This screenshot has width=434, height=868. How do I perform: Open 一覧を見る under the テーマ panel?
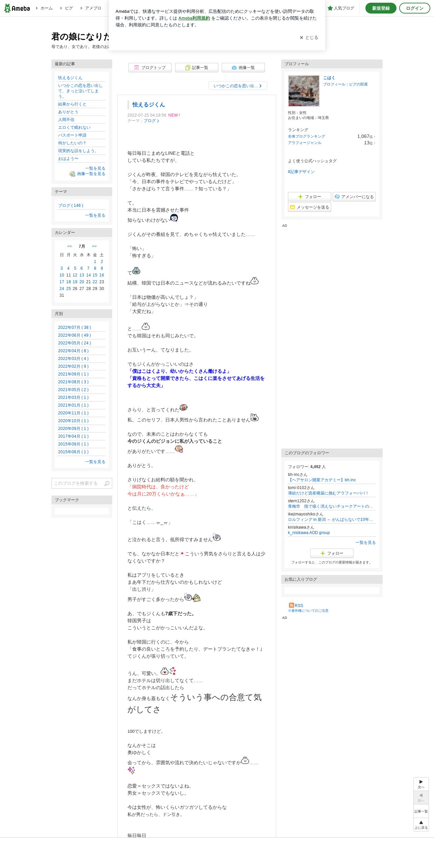[x=95, y=215]
